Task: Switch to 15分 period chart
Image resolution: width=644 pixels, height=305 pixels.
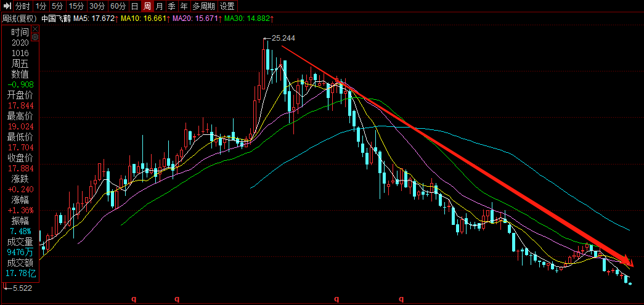Action: [x=76, y=6]
